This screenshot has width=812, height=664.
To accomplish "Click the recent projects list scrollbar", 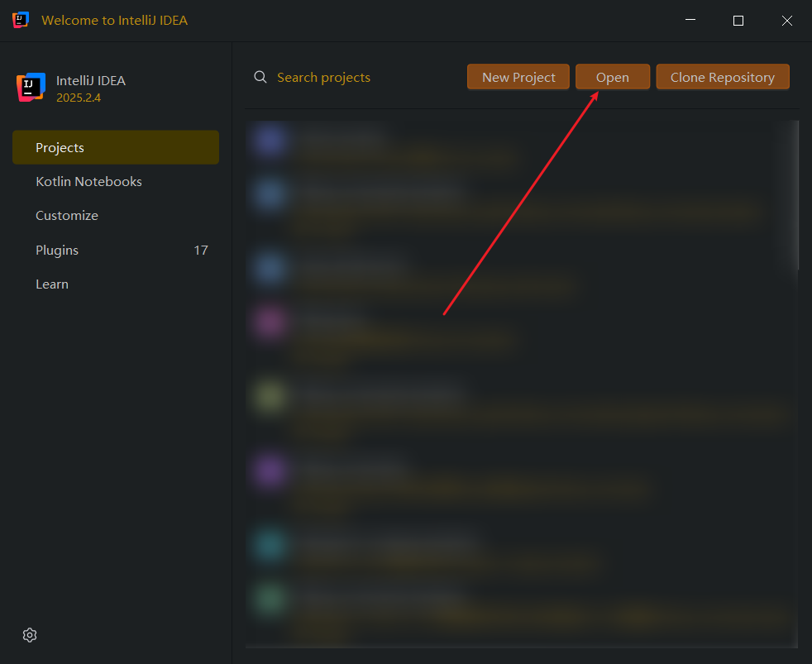I will [x=795, y=198].
